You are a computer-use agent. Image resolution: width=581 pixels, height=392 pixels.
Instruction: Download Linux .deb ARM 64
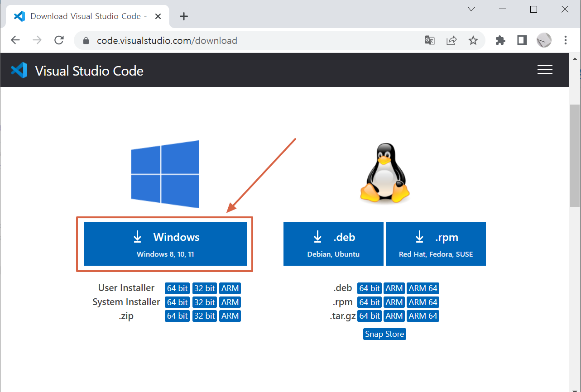click(x=423, y=288)
